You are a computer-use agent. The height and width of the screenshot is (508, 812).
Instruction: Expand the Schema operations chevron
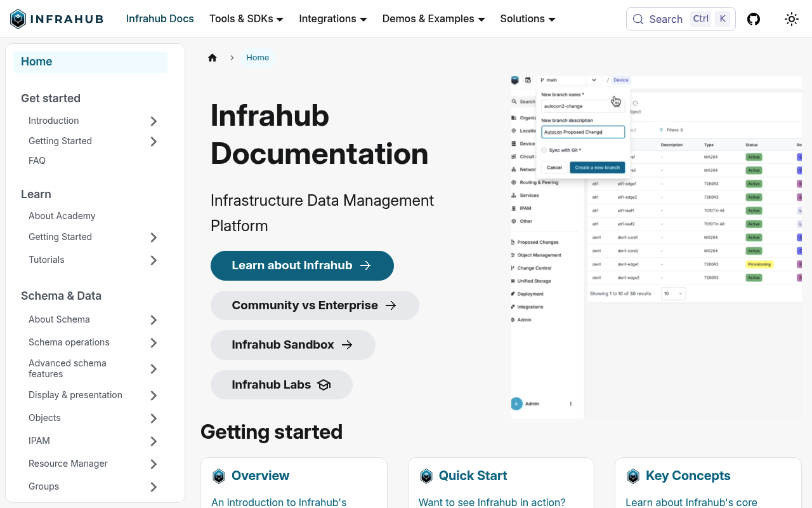click(154, 343)
